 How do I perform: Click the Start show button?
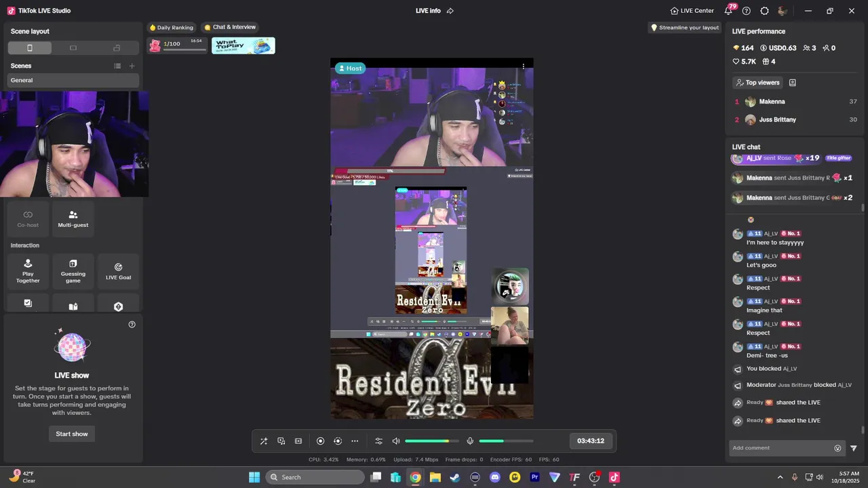tap(72, 434)
